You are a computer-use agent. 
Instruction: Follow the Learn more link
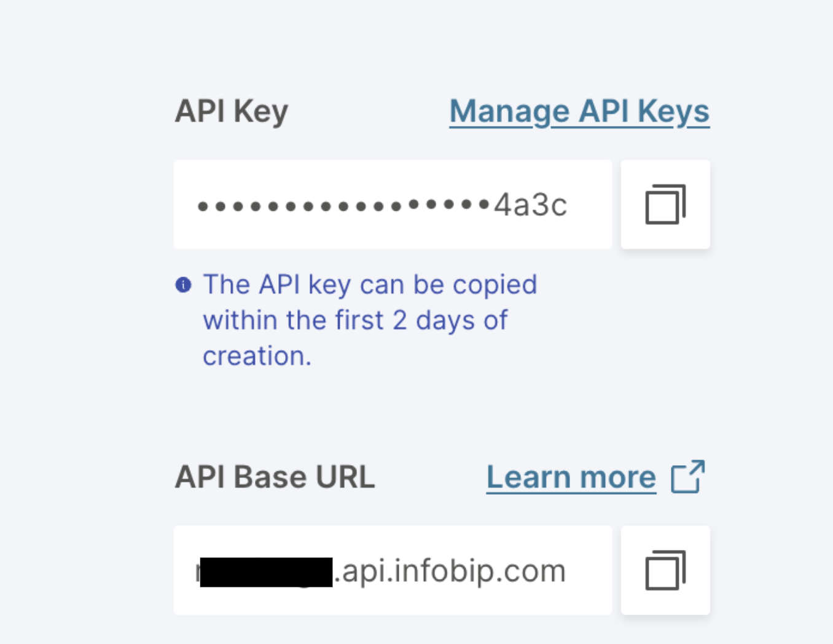tap(571, 477)
